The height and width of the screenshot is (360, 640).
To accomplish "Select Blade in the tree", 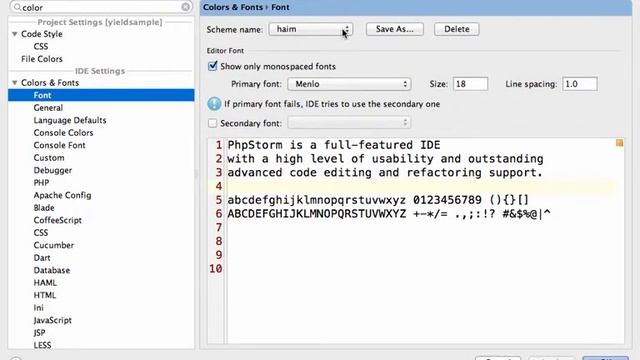I will 44,208.
